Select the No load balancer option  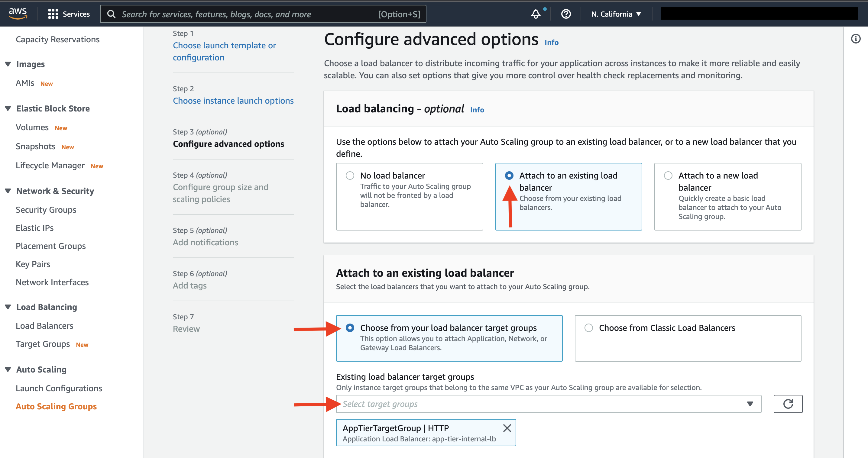click(350, 176)
